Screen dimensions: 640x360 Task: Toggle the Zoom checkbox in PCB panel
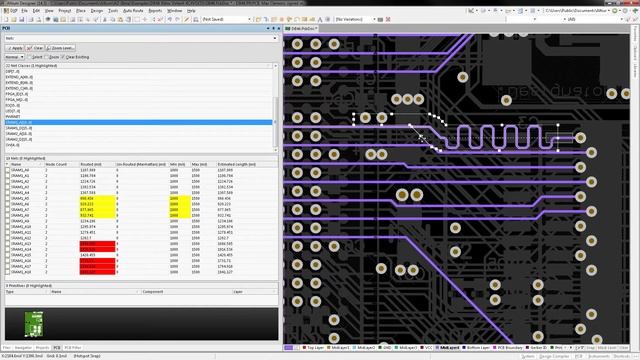(47, 57)
